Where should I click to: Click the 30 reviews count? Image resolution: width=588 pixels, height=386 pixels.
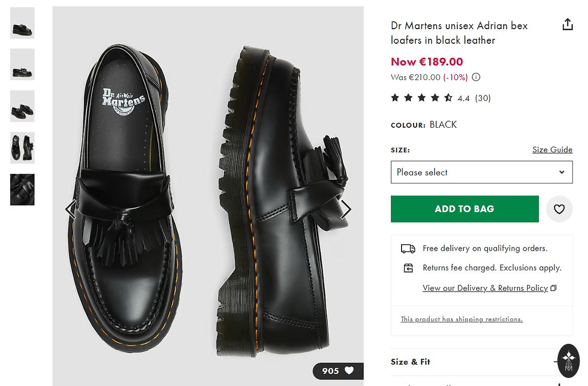482,98
